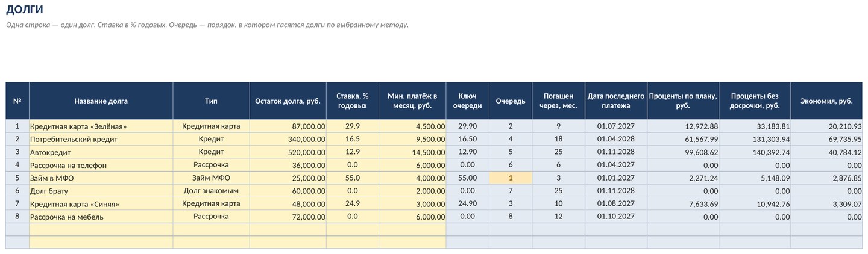Click the 'Дата последнего платежа' header
This screenshot has height=254, width=868.
point(616,101)
